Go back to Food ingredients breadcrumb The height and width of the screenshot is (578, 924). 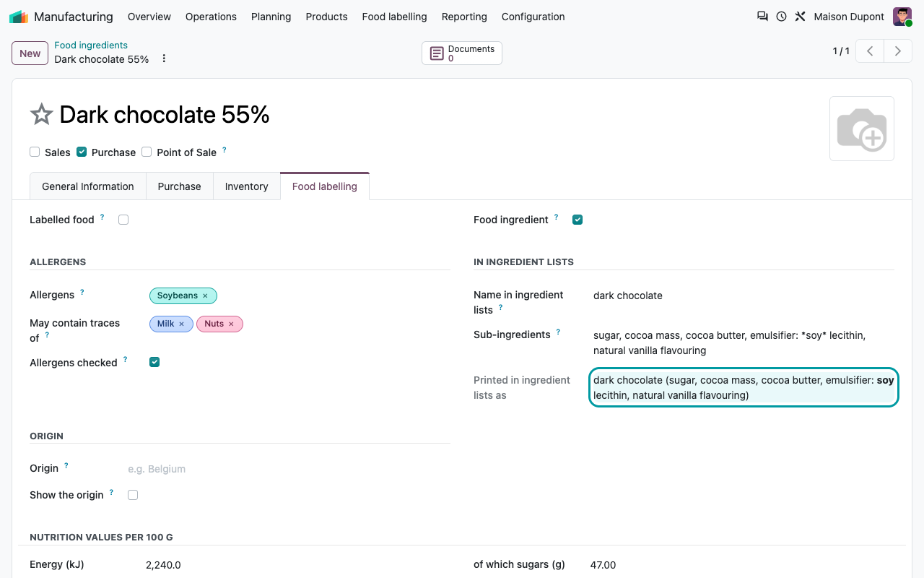tap(91, 45)
